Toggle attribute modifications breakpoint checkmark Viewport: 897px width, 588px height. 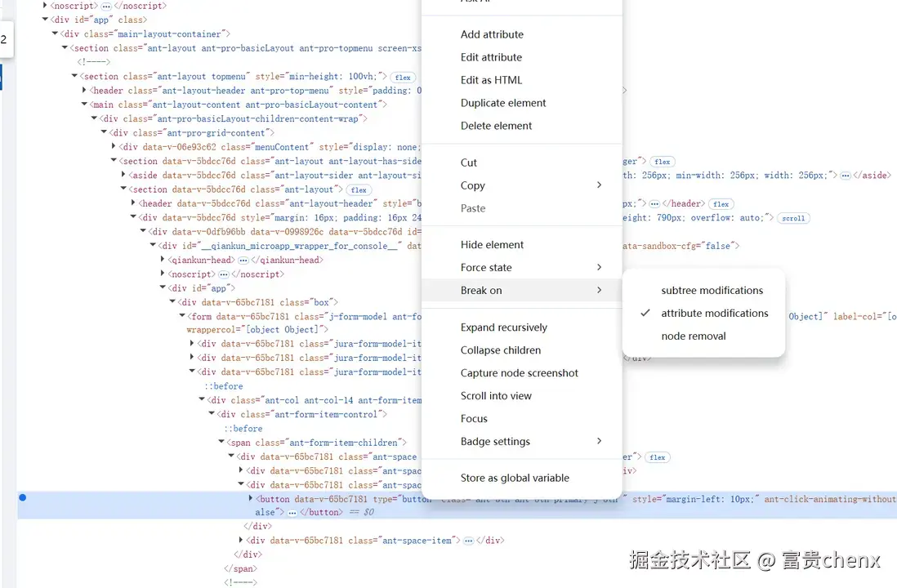703,314
